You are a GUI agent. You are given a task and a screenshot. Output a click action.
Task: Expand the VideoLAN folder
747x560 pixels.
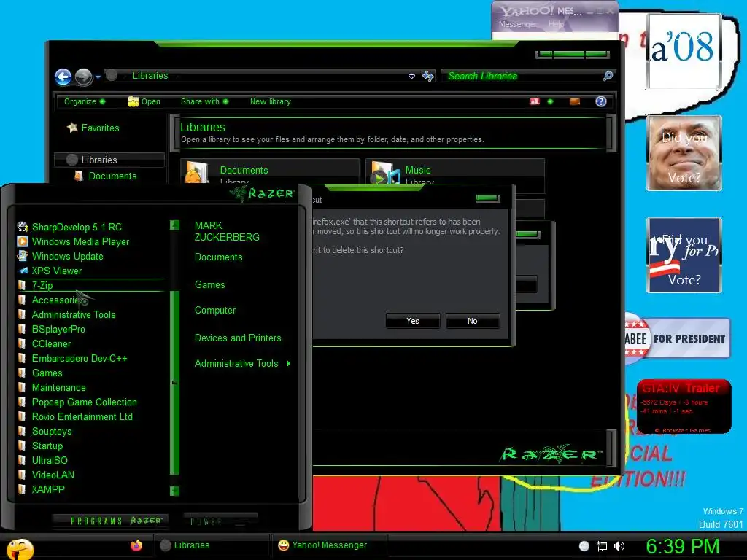coord(46,475)
